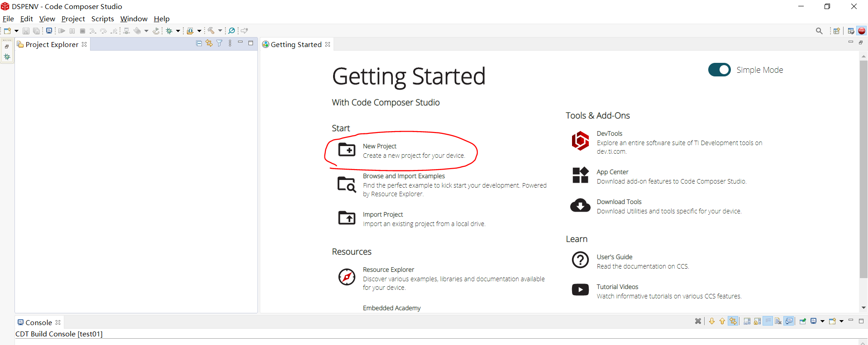Image resolution: width=868 pixels, height=345 pixels.
Task: Toggle the red Simple perspective button
Action: pos(862,31)
